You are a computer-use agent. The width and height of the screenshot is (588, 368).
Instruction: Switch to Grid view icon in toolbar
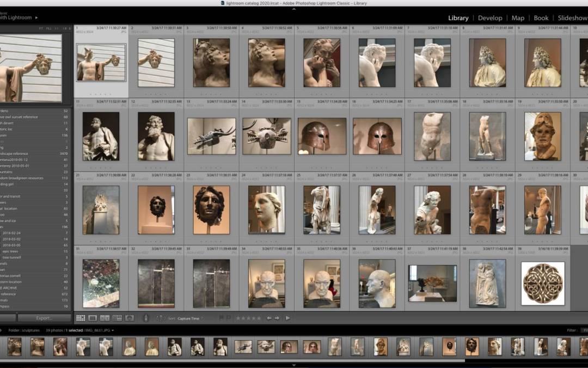click(x=81, y=318)
